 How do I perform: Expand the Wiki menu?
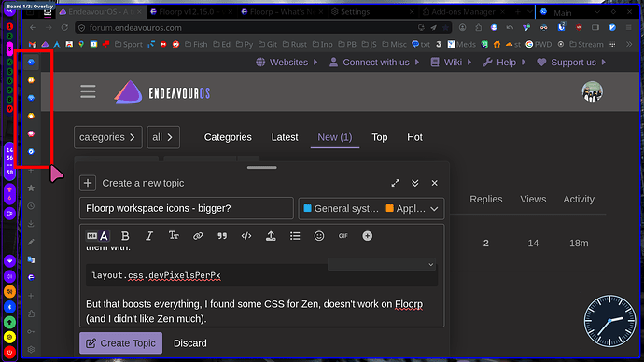click(451, 63)
